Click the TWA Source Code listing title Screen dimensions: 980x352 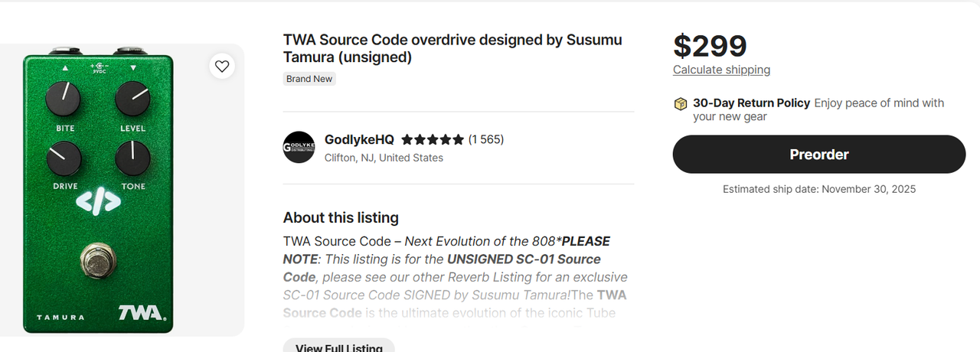coord(452,48)
